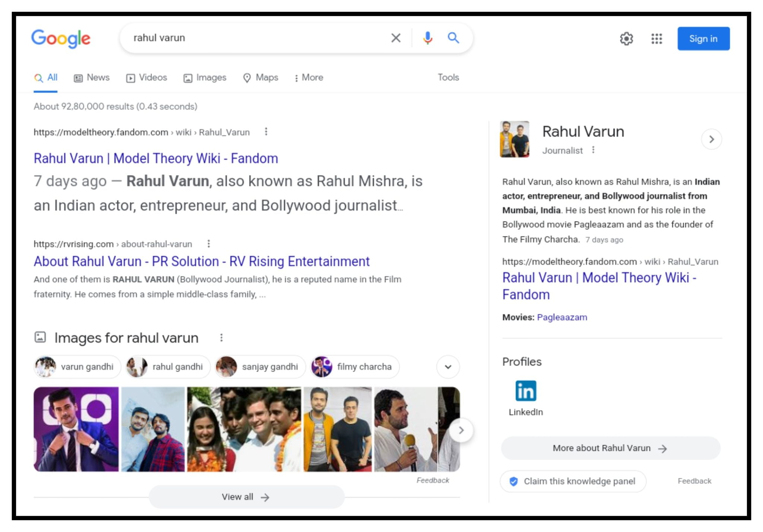This screenshot has width=763, height=532.
Task: Open the Pagleaazam movie link
Action: 562,317
